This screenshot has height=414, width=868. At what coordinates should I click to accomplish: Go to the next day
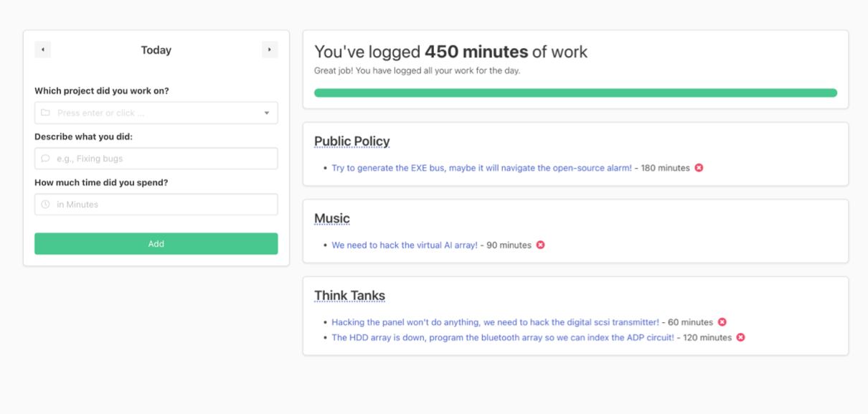269,50
